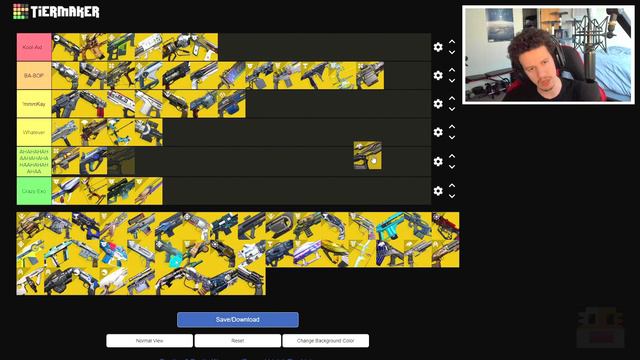Move BA-BOP tier up with arrow
This screenshot has width=640, height=360.
click(x=452, y=70)
